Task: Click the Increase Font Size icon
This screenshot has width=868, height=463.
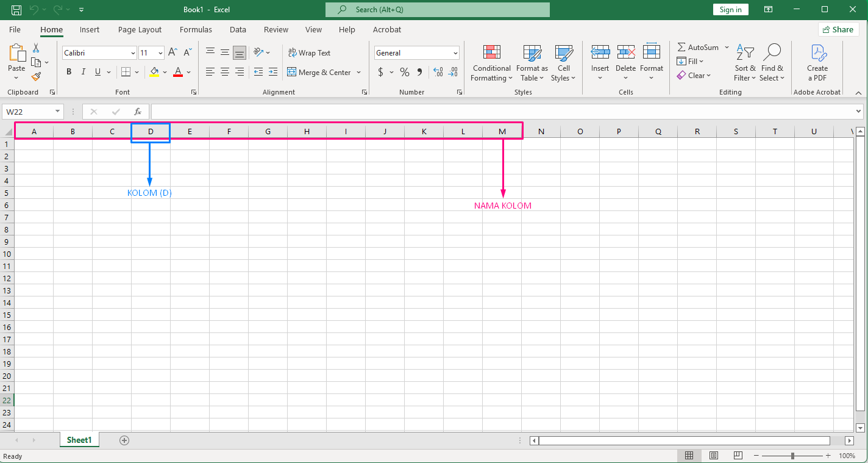Action: coord(173,53)
